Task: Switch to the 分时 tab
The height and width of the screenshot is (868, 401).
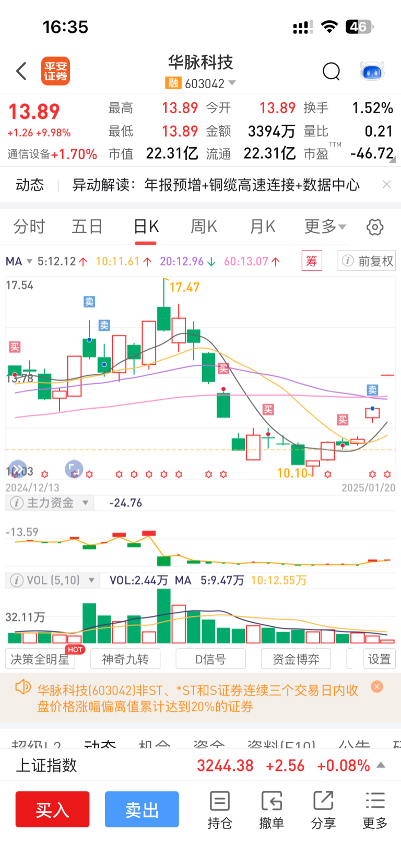Action: (29, 227)
